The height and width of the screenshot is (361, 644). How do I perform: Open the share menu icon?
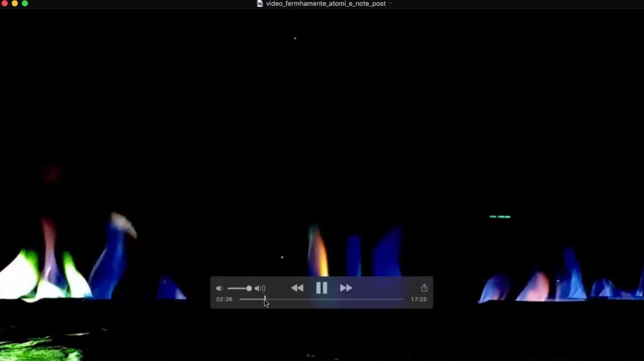(x=424, y=288)
